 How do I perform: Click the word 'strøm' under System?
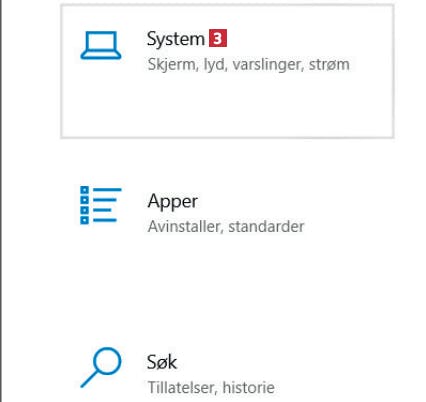point(329,65)
